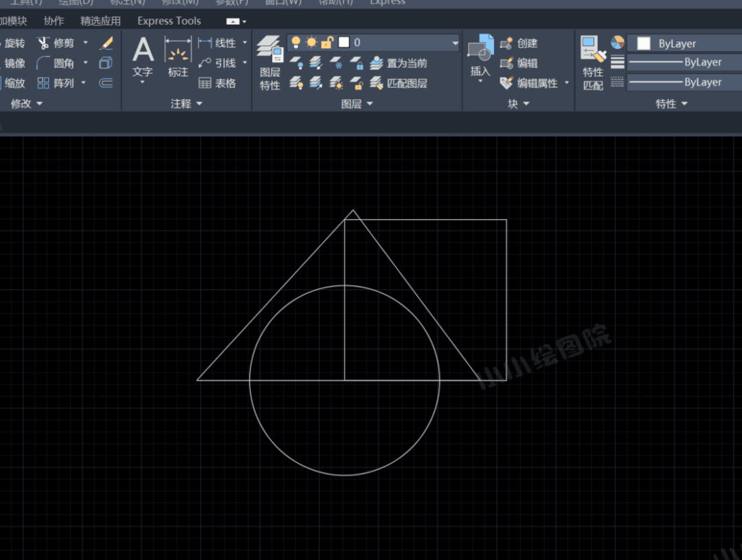Select the 缩放 (Scale) command
The height and width of the screenshot is (560, 742).
click(13, 83)
